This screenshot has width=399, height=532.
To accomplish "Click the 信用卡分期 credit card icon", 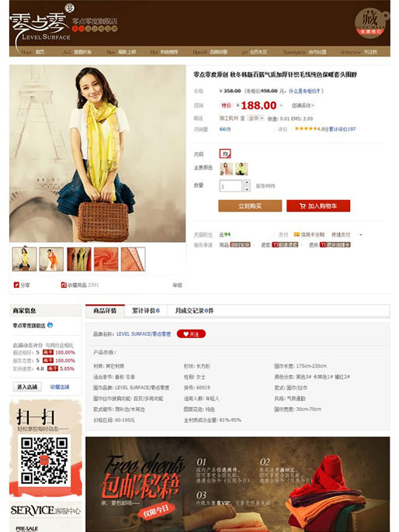I will coord(297,234).
